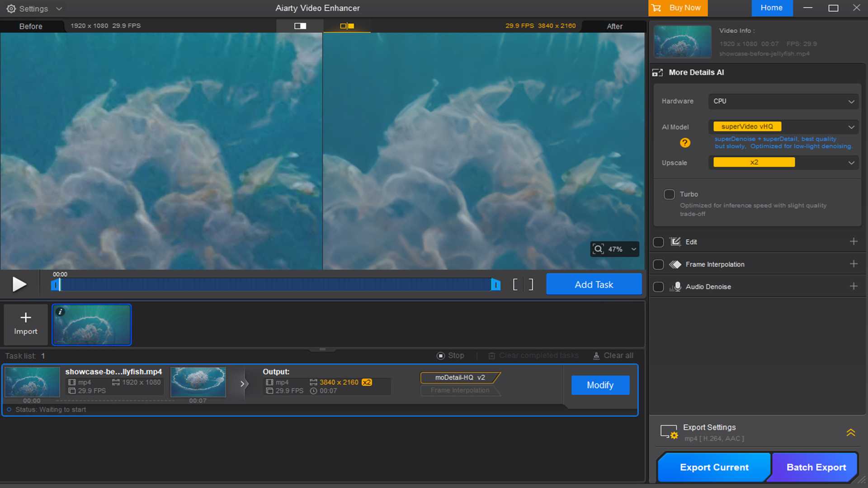The width and height of the screenshot is (868, 488).
Task: Open the Settings menu
Action: pyautogui.click(x=34, y=9)
